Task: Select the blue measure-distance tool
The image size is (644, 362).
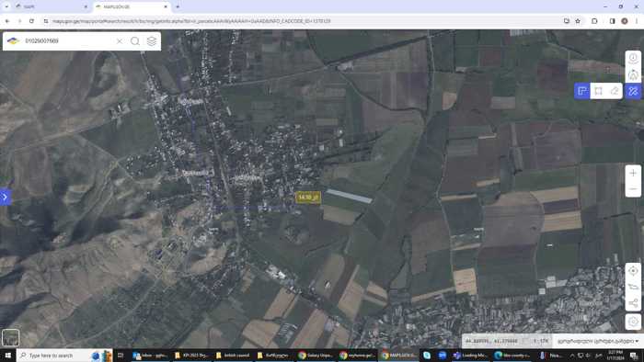Action: [x=582, y=91]
